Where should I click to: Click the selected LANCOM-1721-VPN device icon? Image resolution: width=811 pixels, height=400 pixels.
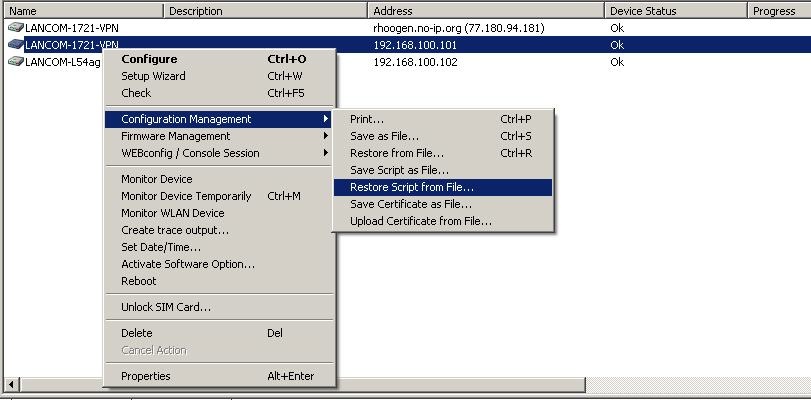15,45
